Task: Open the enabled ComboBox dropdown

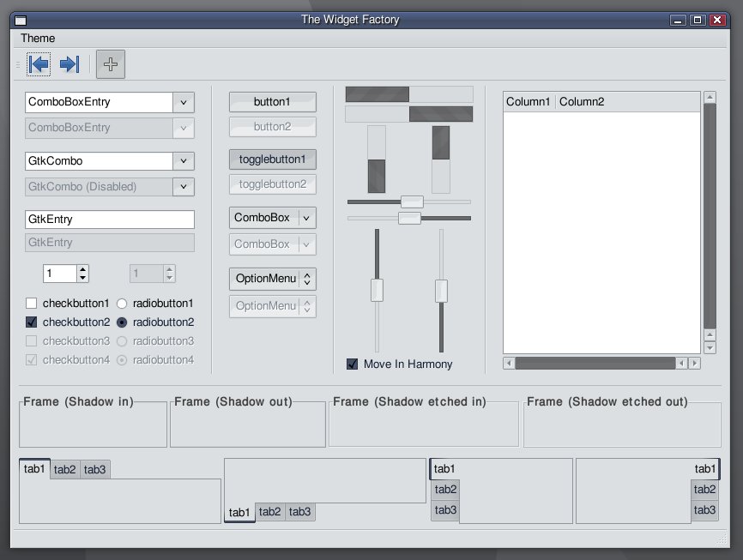Action: point(273,218)
